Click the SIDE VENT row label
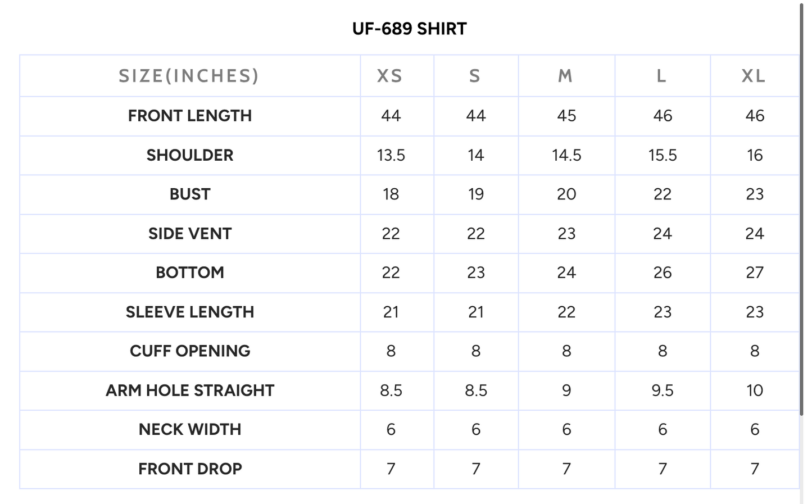Screen dimensions: 812x504 point(190,234)
